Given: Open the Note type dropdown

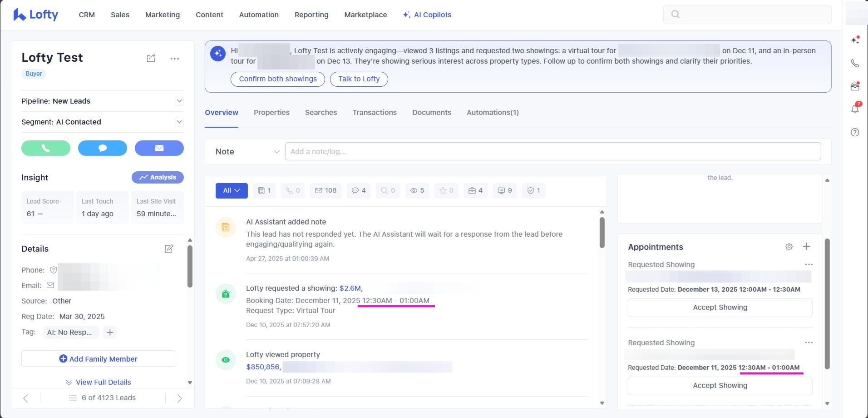Looking at the screenshot, I should (x=247, y=152).
